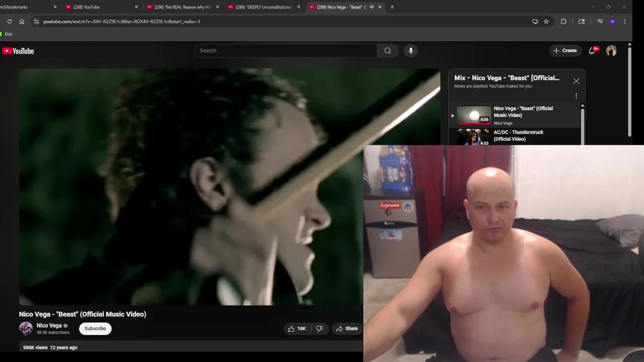Share the video
This screenshot has height=362, width=644.
[347, 329]
